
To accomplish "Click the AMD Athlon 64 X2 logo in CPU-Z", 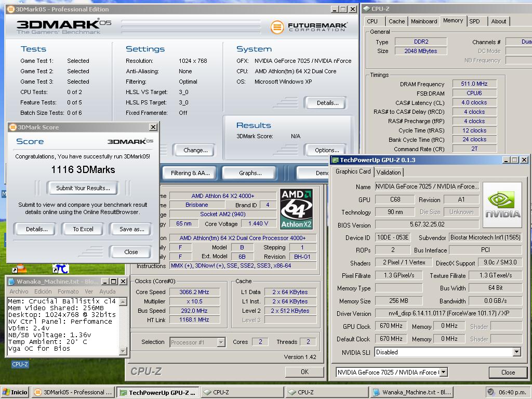I will point(297,209).
